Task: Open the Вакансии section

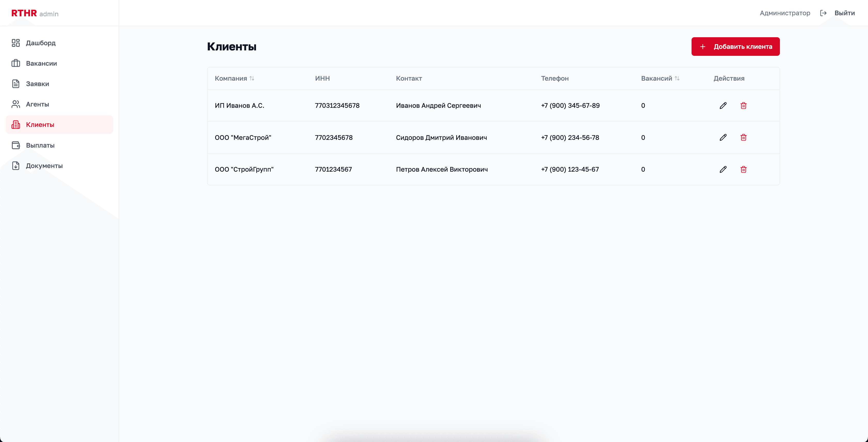Action: coord(41,63)
